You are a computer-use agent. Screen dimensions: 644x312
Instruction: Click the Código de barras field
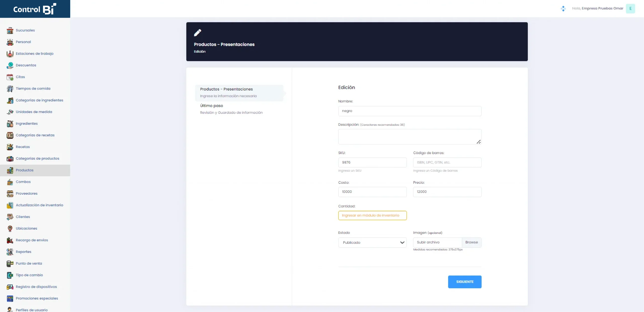447,162
